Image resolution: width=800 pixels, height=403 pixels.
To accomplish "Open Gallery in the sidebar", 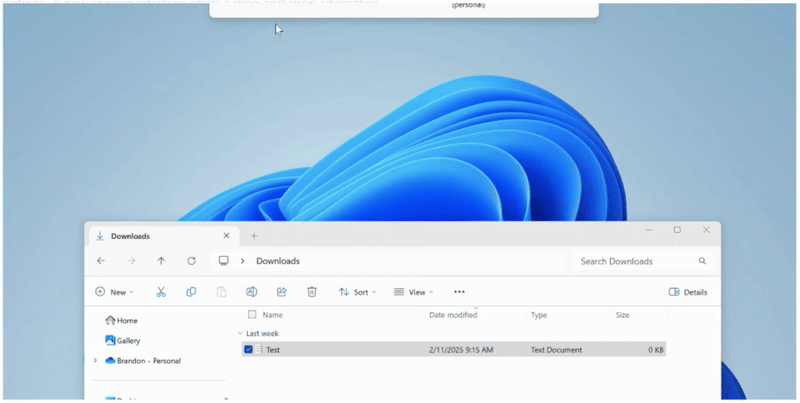I will (122, 340).
